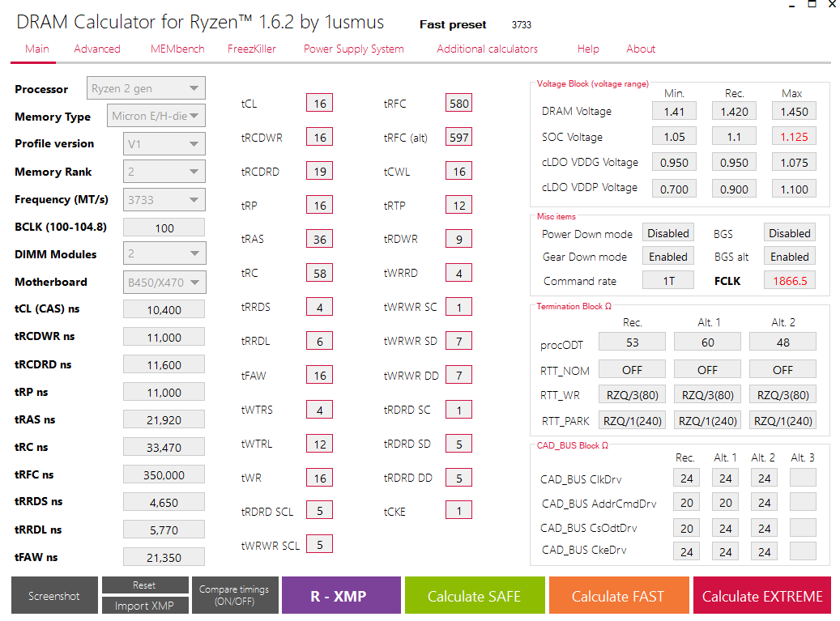
Task: Open the Motherboard B450/X470 dropdown
Action: (164, 282)
